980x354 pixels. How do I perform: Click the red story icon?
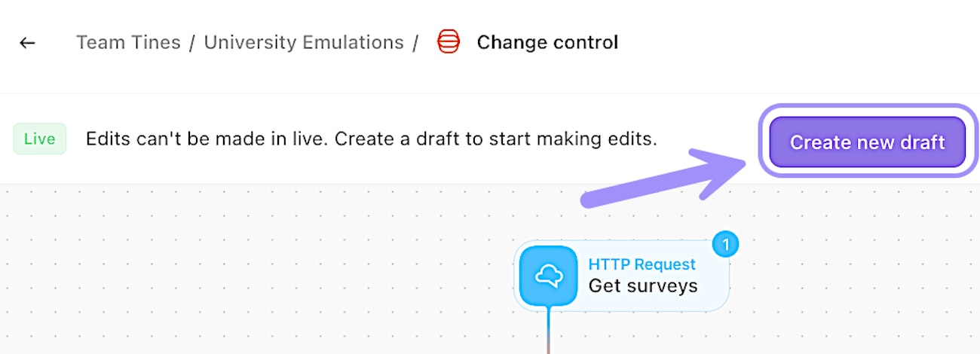(449, 42)
